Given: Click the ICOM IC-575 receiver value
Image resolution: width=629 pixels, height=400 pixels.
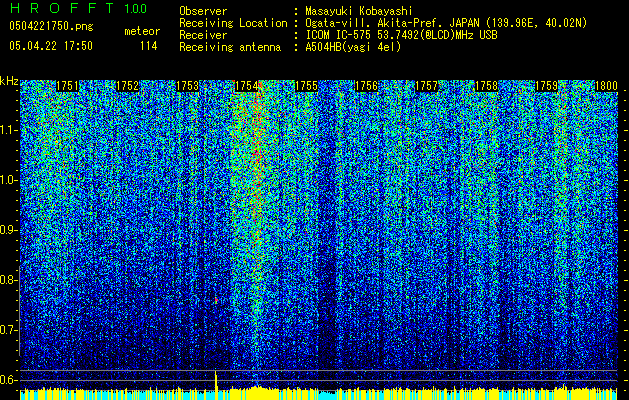Looking at the screenshot, I should coord(401,35).
